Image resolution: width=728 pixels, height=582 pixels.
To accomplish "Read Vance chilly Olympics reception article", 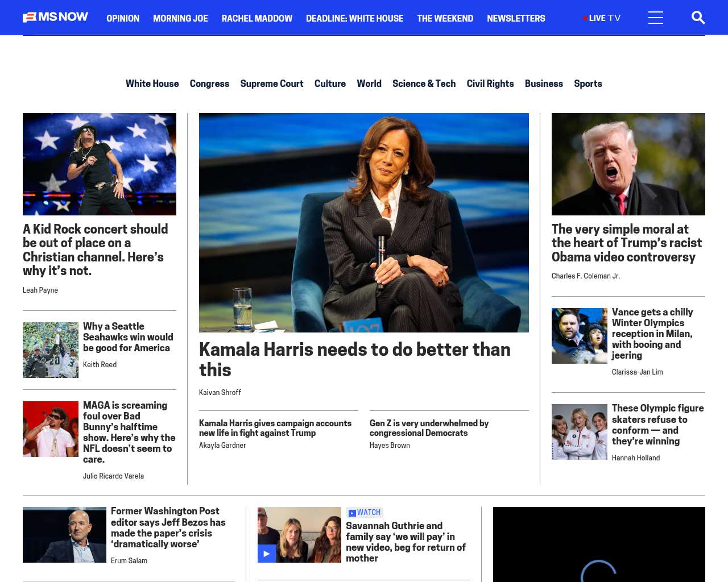I will (652, 334).
